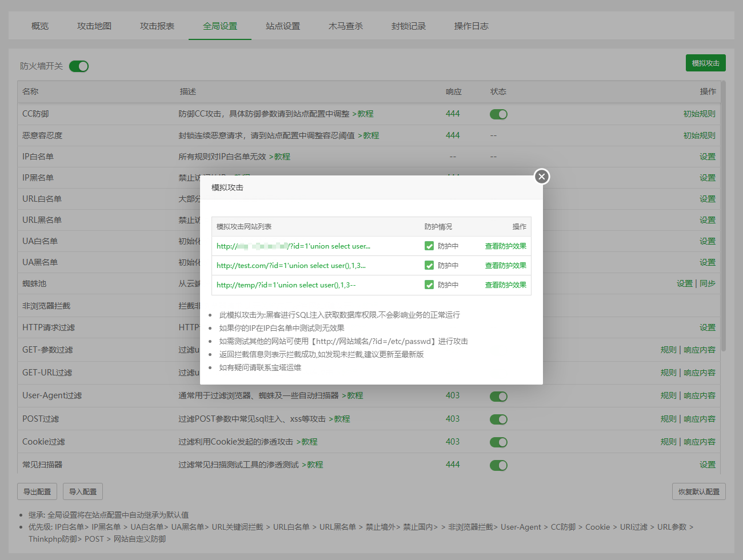
Task: Uncheck the test.com 防护中 checkbox
Action: pos(429,266)
